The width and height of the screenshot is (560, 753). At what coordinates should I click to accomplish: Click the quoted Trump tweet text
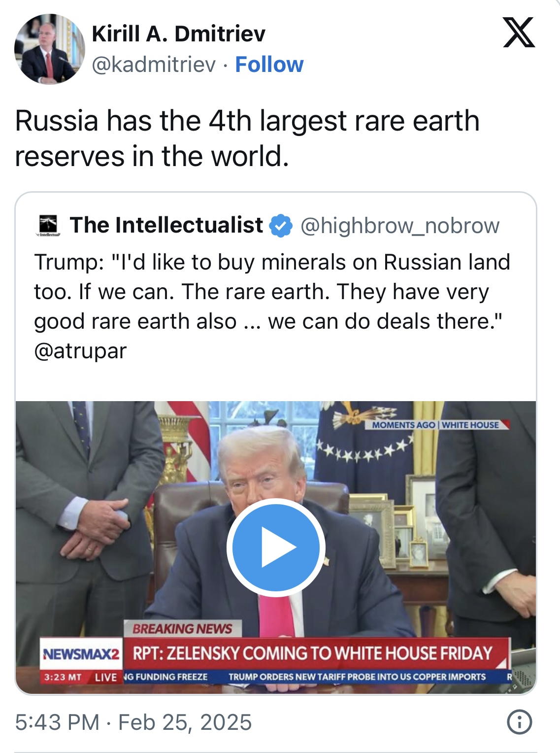tap(271, 292)
